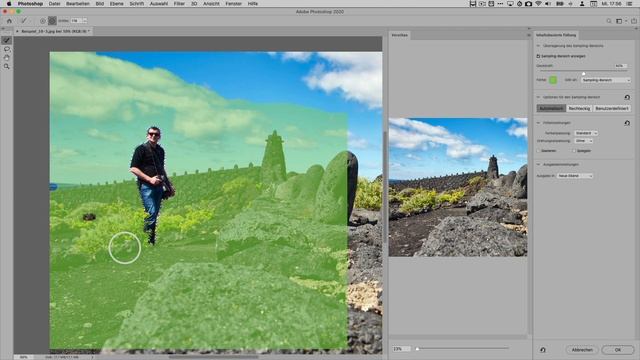Reset the fill settings (Fülleinstellungen)
The width and height of the screenshot is (640, 360).
click(627, 123)
